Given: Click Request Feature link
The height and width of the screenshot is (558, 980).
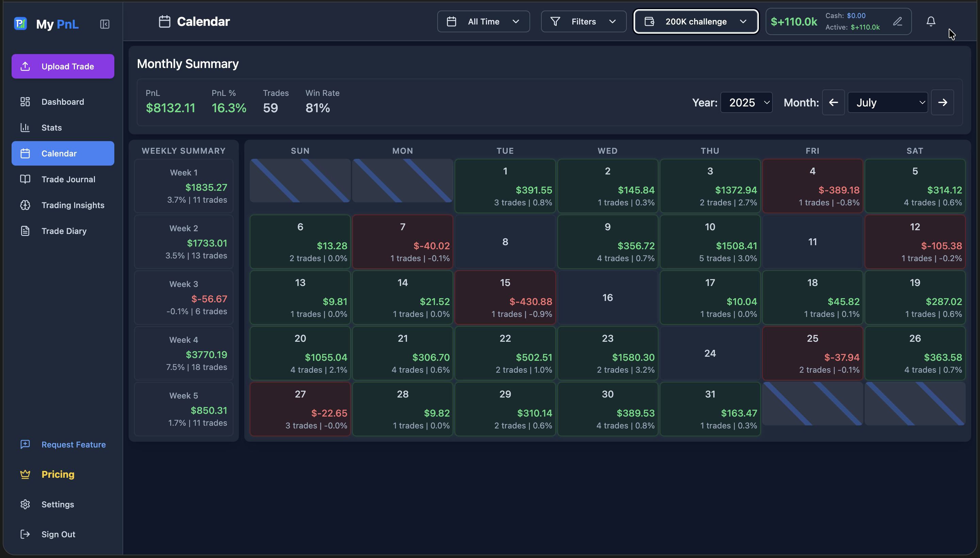Looking at the screenshot, I should click(73, 444).
